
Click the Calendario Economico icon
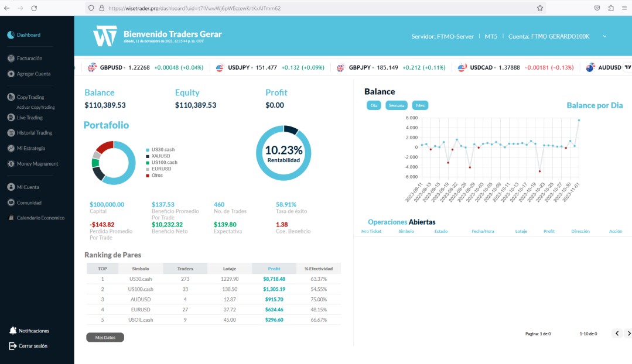11,218
